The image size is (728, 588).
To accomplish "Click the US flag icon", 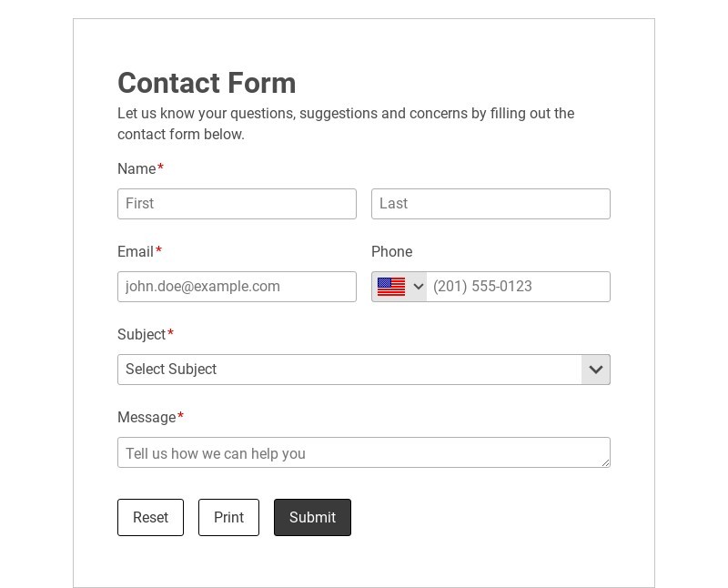I will click(x=391, y=287).
